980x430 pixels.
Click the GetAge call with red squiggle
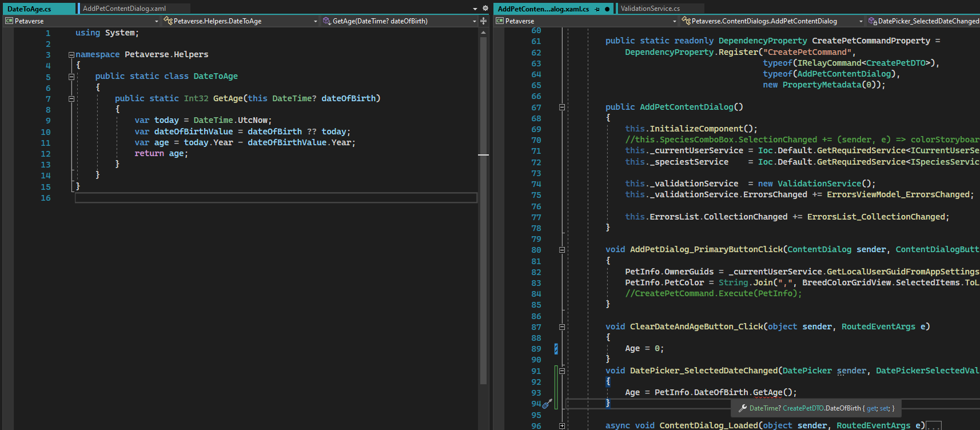(767, 392)
